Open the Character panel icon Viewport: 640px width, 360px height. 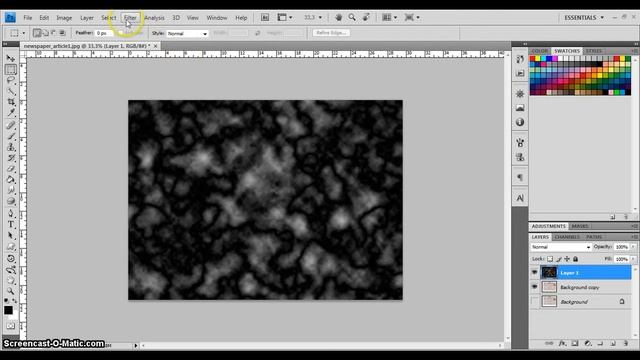click(520, 198)
